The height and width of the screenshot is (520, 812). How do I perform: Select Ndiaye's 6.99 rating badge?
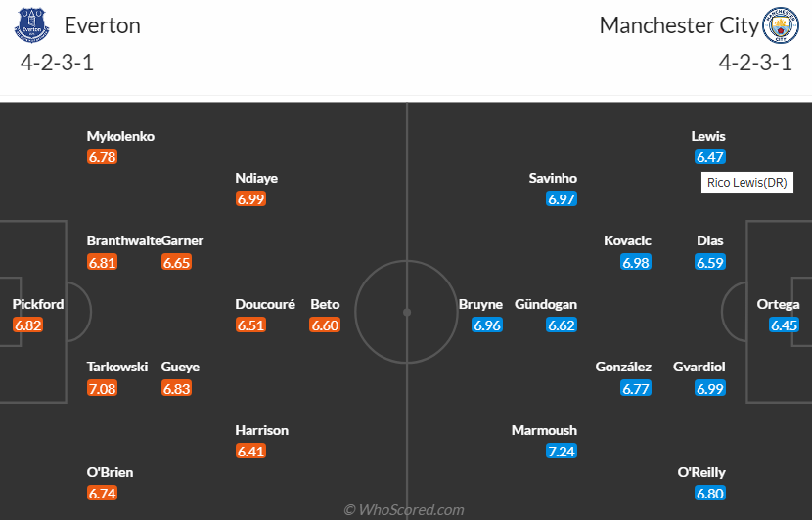(x=250, y=198)
